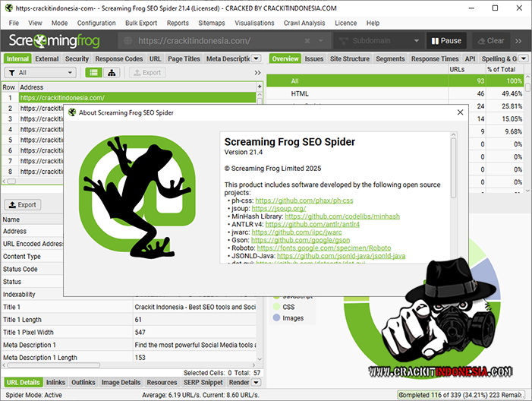
Task: Expand the overflow arrow after Meta Description tab
Action: click(x=256, y=58)
